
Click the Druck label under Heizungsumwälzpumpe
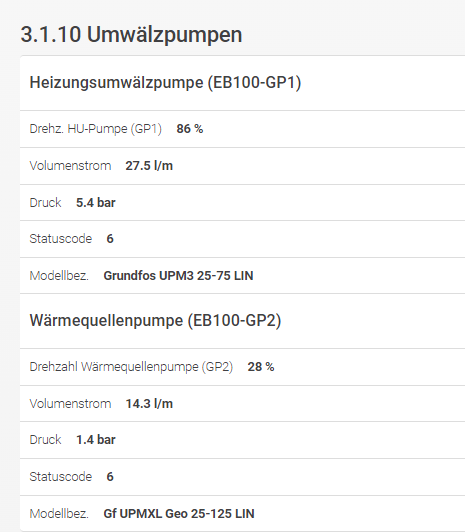[x=45, y=203]
